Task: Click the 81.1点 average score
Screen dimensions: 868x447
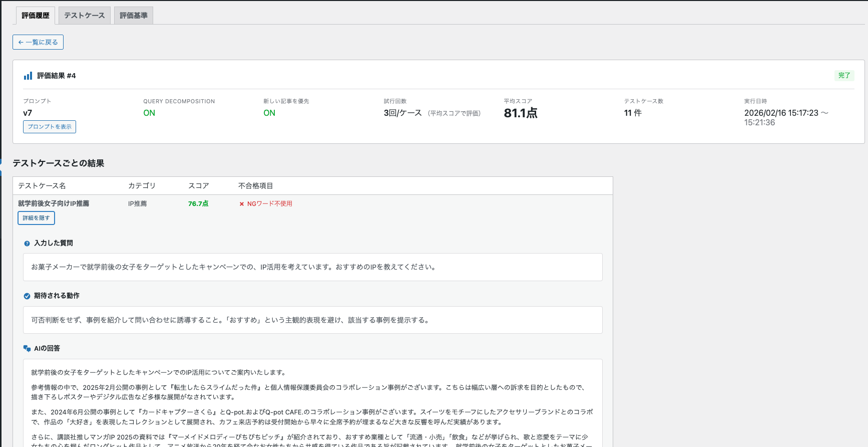Action: tap(521, 113)
